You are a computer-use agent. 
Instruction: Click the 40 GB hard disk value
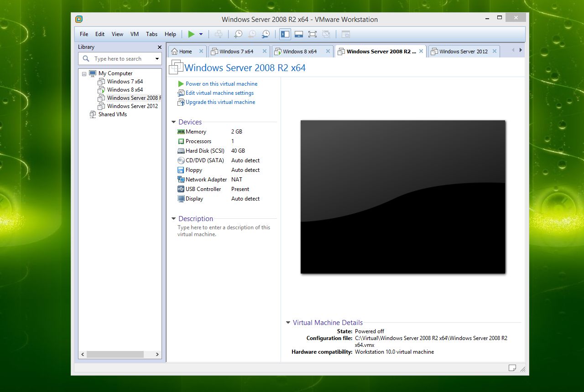point(238,151)
